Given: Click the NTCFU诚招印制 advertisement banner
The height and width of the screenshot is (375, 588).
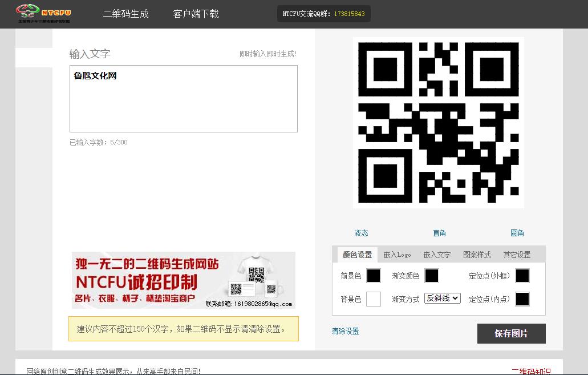Looking at the screenshot, I should coord(184,280).
